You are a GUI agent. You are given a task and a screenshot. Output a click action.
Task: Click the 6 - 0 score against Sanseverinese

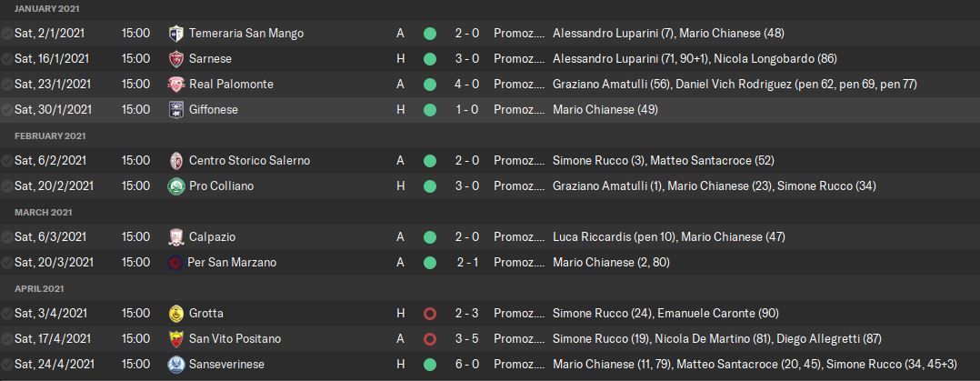pyautogui.click(x=468, y=364)
